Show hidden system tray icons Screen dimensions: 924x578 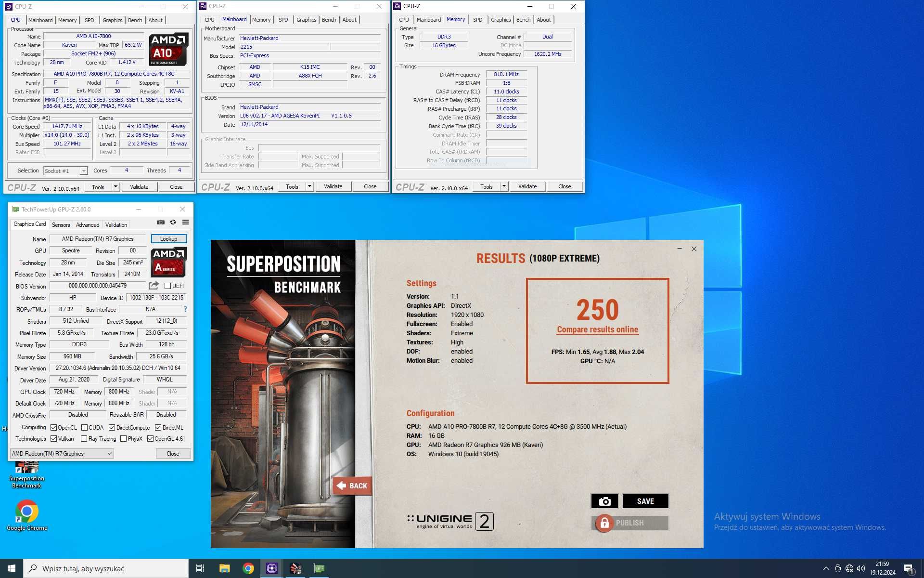pos(826,568)
